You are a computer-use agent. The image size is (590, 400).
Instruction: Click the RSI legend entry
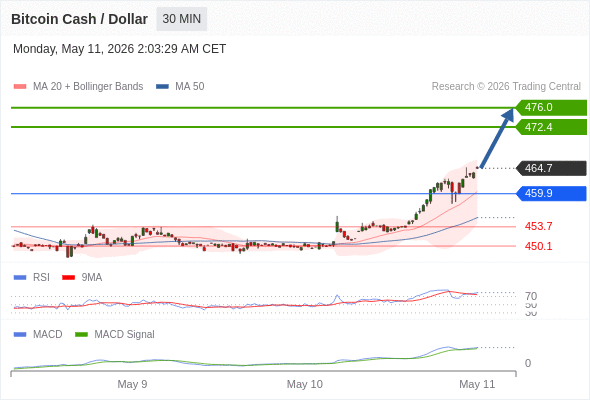click(32, 277)
